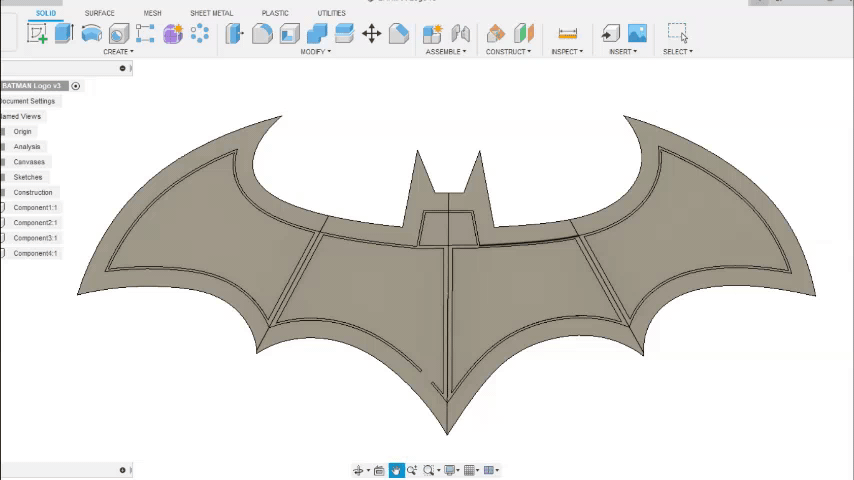This screenshot has height=480, width=854.
Task: Switch to the SHEET METAL tab
Action: point(211,13)
